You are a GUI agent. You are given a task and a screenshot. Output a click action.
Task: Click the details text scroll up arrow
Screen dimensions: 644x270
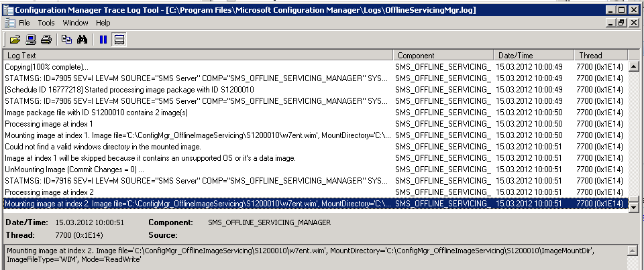coord(633,250)
